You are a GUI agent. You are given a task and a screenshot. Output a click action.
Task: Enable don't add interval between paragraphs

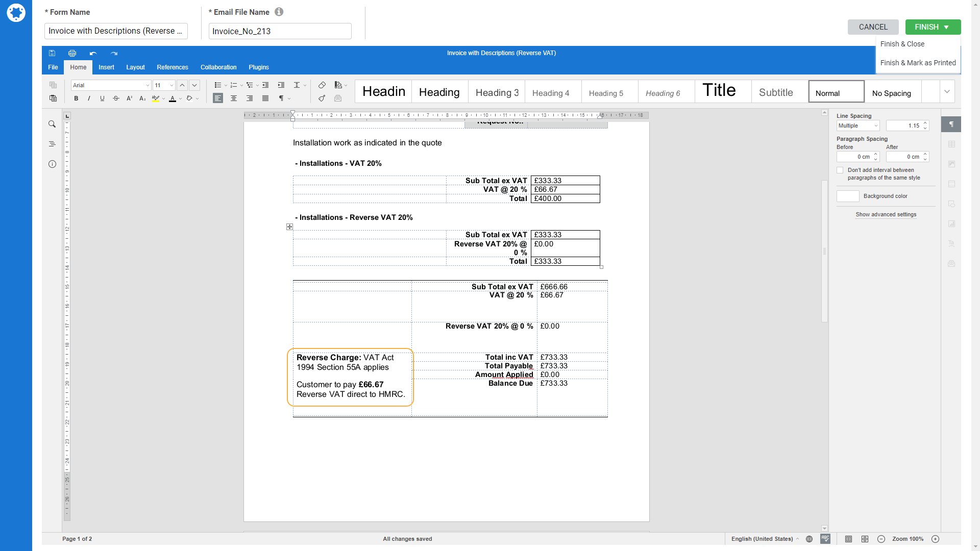point(840,170)
